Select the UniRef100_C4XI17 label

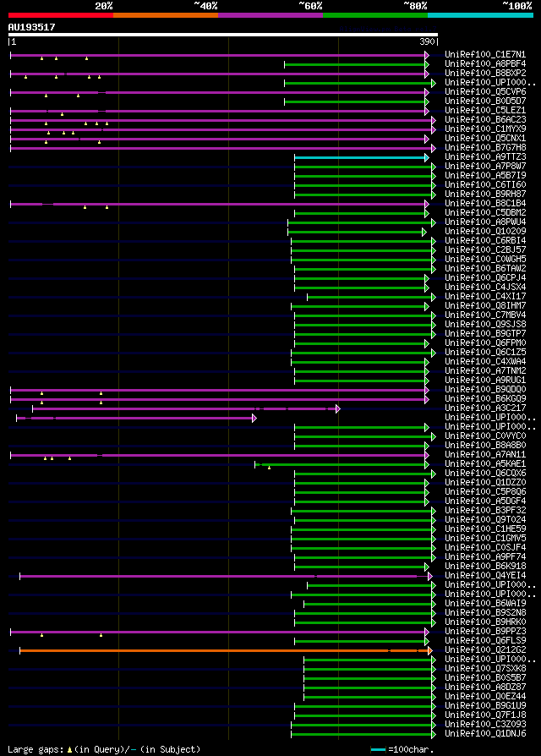pyautogui.click(x=485, y=296)
